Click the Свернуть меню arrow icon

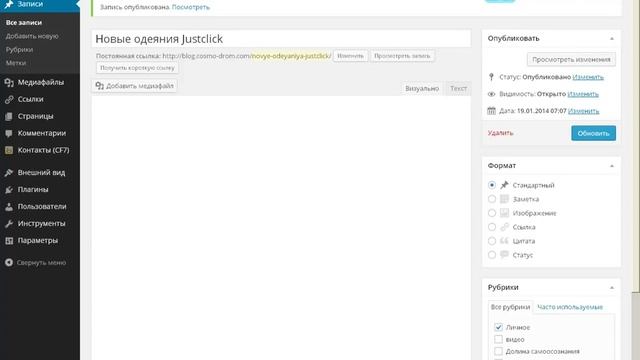(x=9, y=262)
